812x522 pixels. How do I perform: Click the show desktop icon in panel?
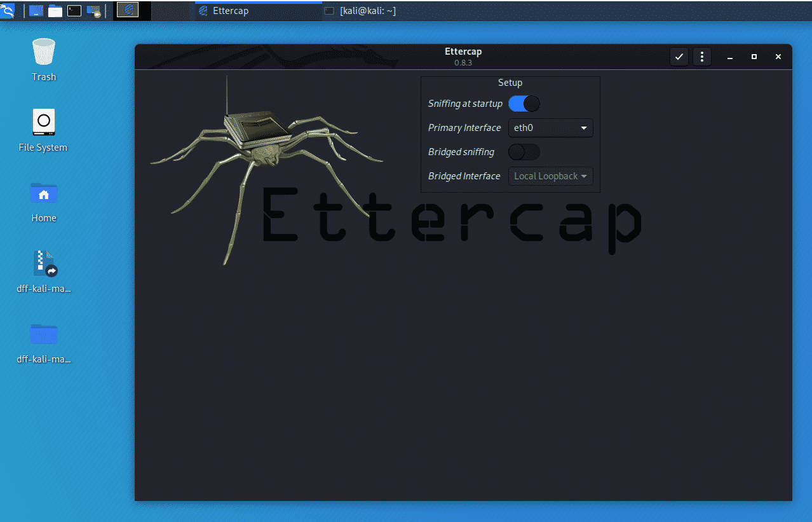point(36,10)
